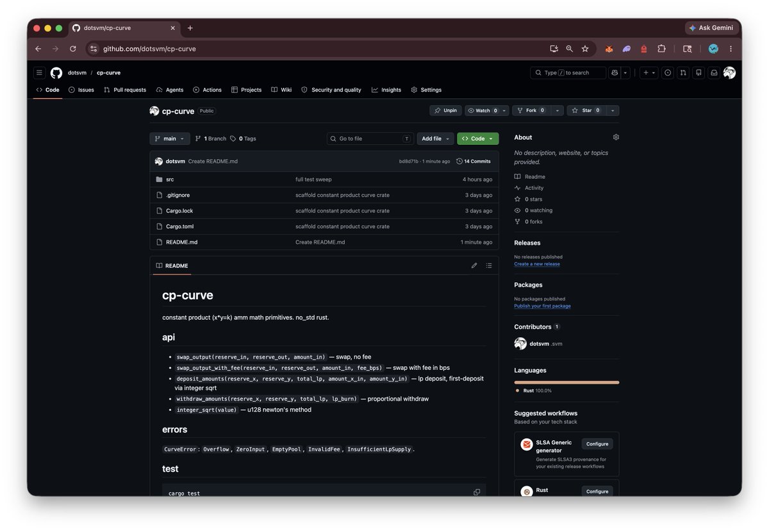Click Create a new release link

point(537,264)
